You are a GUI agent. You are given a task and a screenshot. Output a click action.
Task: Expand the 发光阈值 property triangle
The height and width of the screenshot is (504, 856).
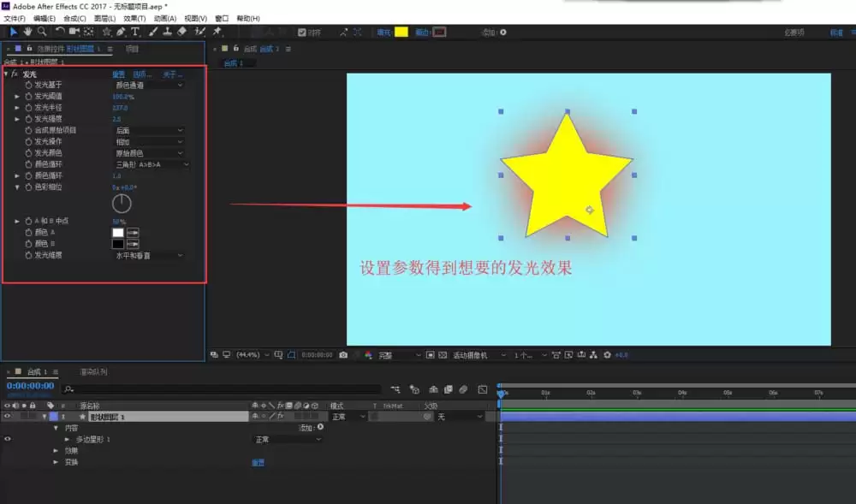coord(17,97)
